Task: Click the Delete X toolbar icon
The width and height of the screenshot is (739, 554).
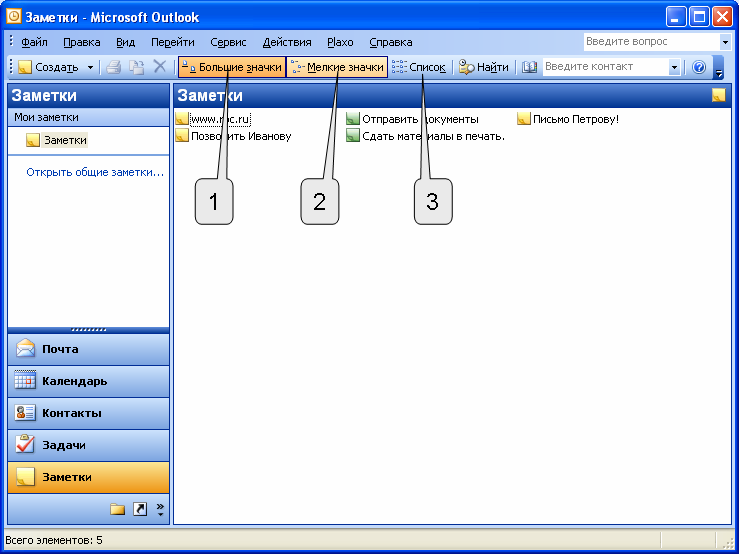Action: [160, 67]
